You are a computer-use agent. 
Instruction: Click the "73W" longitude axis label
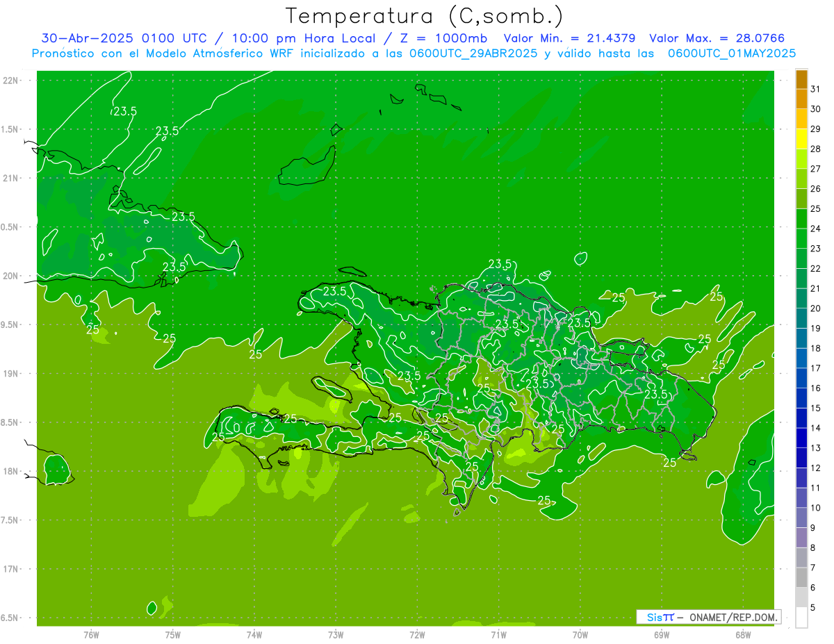(336, 634)
